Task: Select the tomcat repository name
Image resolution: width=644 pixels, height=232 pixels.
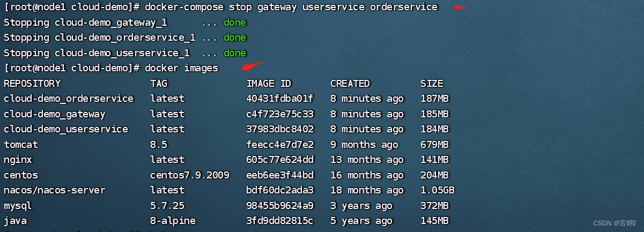Action: click(21, 145)
